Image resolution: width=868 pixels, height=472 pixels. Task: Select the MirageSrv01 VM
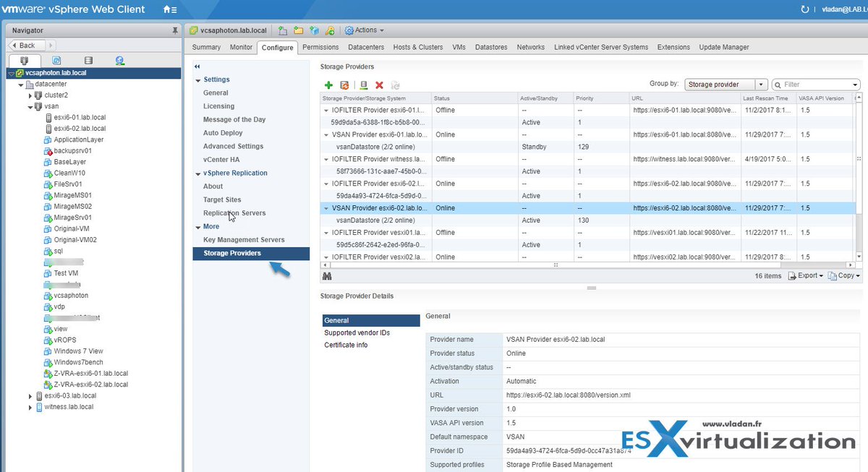72,218
